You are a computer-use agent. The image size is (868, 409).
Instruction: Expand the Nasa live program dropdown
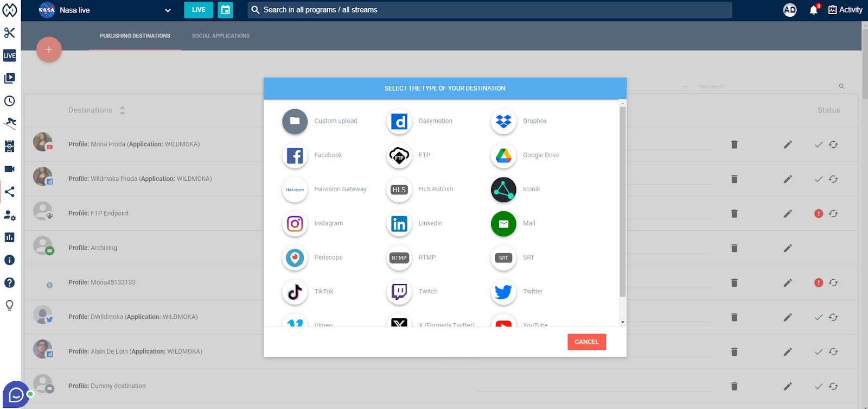(168, 10)
